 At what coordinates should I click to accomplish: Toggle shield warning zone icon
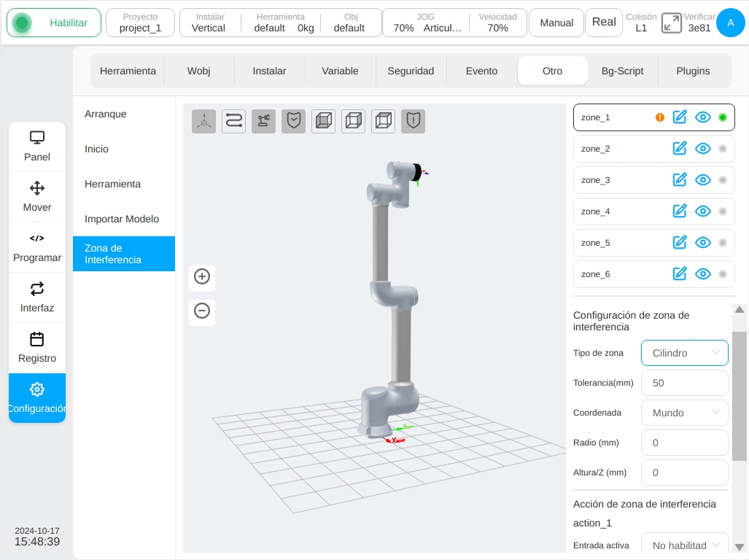tap(414, 121)
